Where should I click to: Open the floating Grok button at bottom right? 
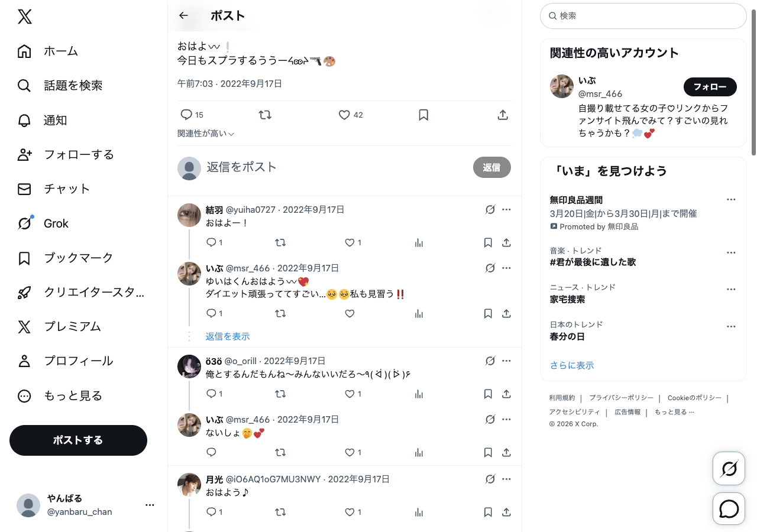pos(729,469)
